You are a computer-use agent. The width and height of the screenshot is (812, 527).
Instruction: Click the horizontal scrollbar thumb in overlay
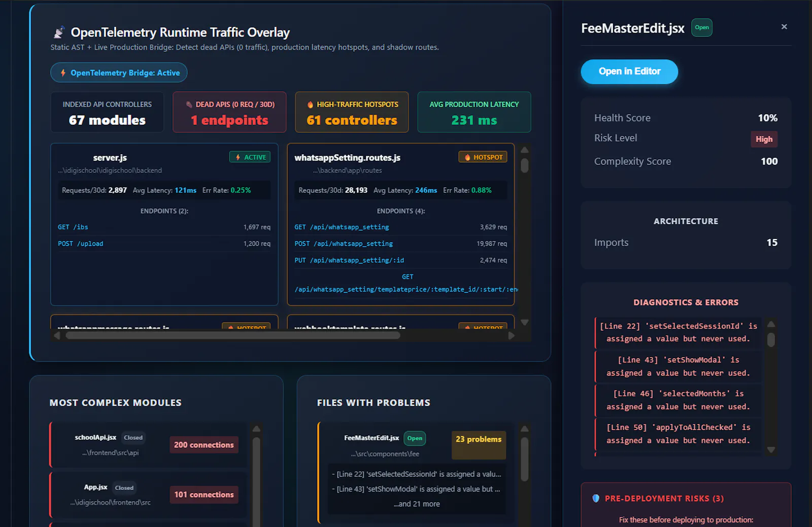233,335
